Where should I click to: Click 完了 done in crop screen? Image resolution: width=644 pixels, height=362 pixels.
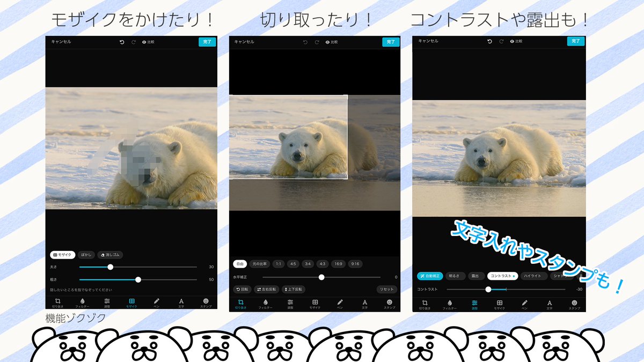(x=391, y=42)
